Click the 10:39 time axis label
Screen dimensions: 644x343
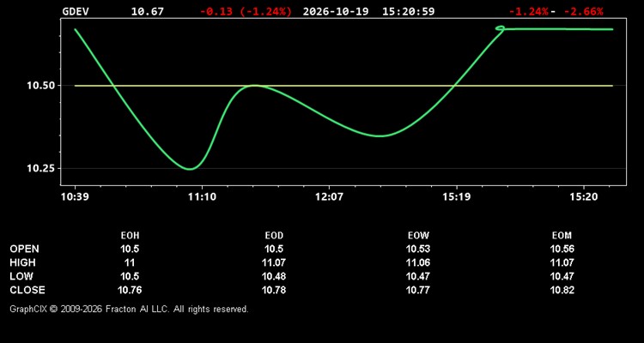click(75, 197)
